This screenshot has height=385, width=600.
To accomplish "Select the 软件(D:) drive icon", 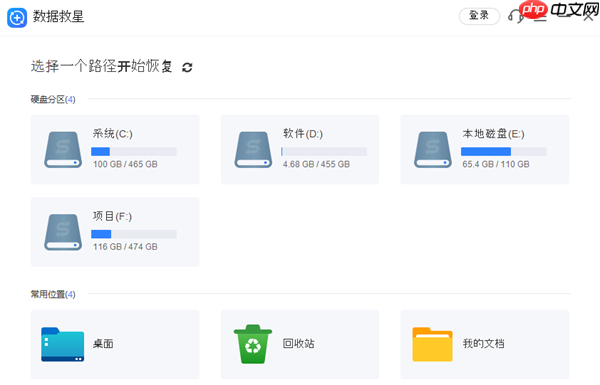I will pos(253,150).
